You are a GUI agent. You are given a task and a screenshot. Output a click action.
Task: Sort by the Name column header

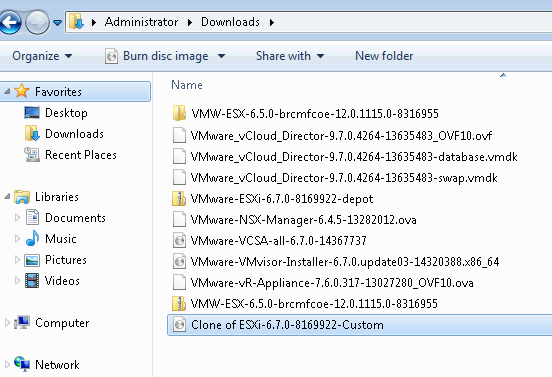pyautogui.click(x=187, y=85)
